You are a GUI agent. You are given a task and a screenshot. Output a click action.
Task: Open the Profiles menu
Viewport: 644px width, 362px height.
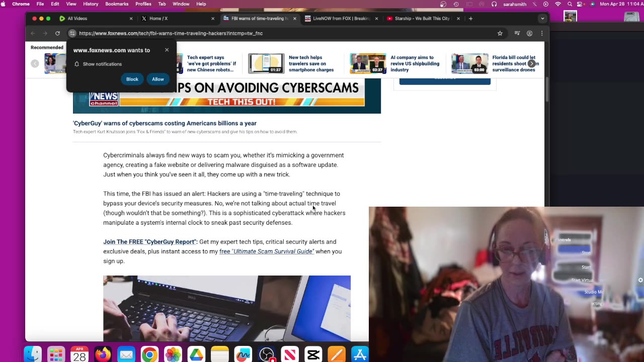143,4
